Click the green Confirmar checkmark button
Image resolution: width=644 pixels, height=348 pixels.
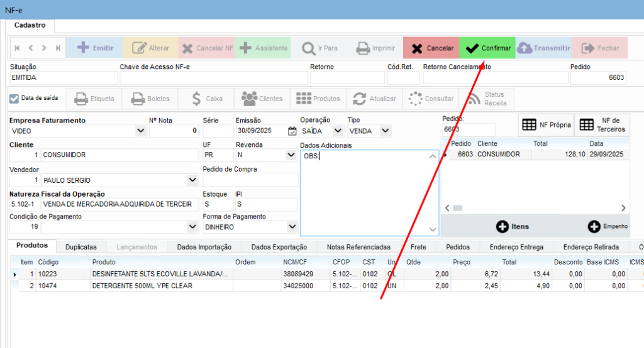point(487,48)
